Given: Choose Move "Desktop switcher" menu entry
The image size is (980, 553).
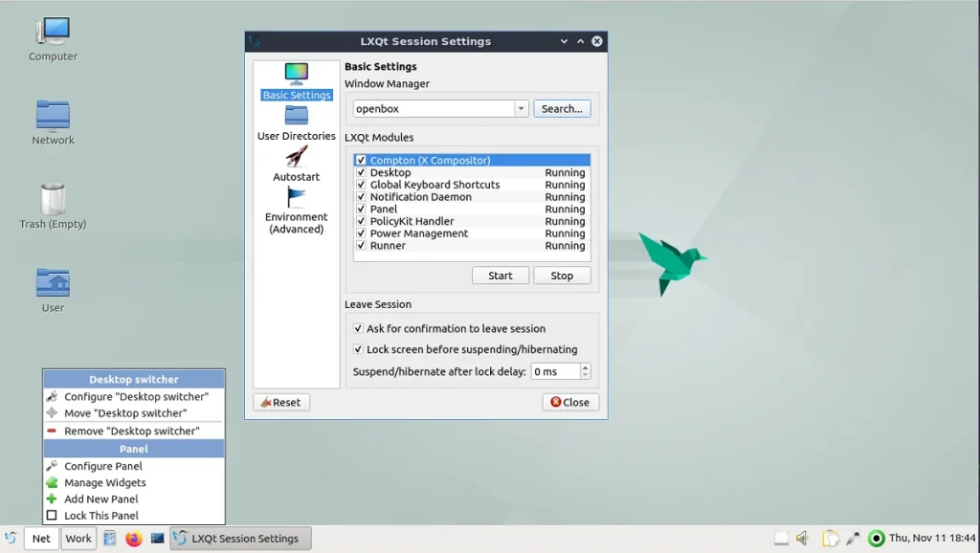Looking at the screenshot, I should pos(134,413).
